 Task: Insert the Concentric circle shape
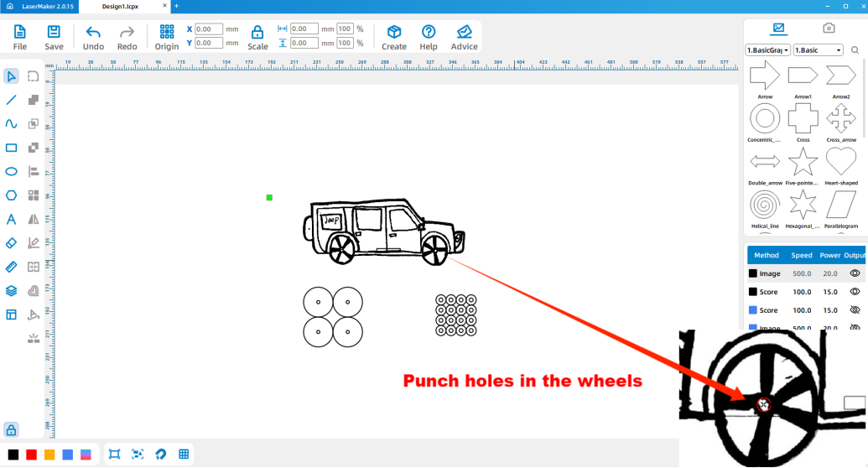pos(765,118)
